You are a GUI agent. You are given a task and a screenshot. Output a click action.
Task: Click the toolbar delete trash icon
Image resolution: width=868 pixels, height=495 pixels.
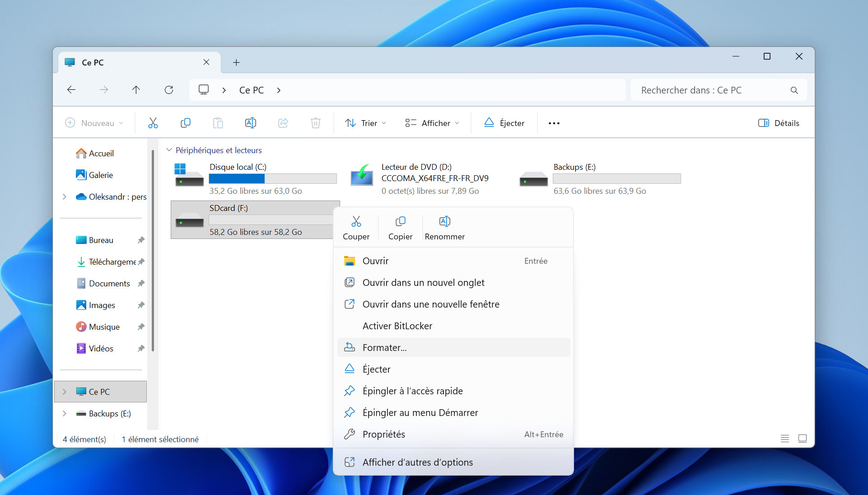tap(316, 123)
